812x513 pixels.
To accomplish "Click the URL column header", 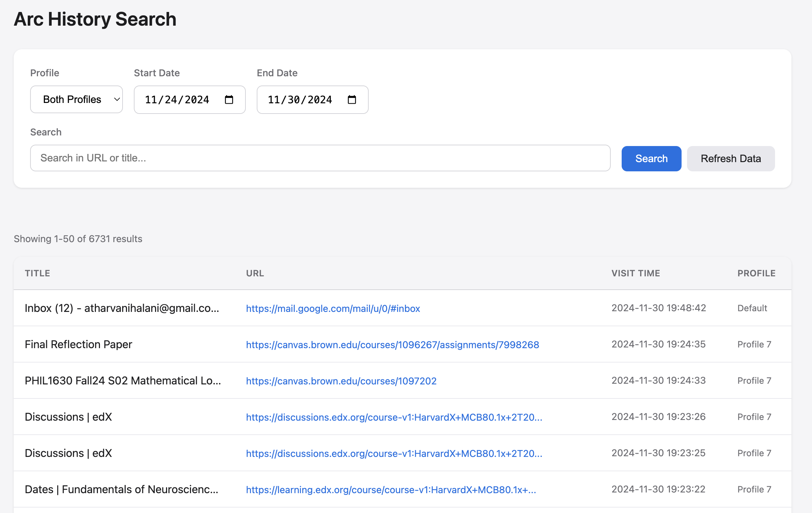I will tap(255, 273).
